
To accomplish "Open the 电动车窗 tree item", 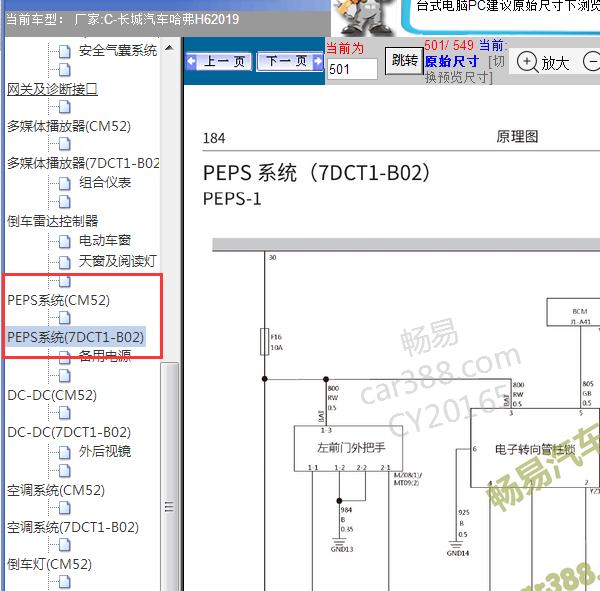I will pyautogui.click(x=105, y=240).
